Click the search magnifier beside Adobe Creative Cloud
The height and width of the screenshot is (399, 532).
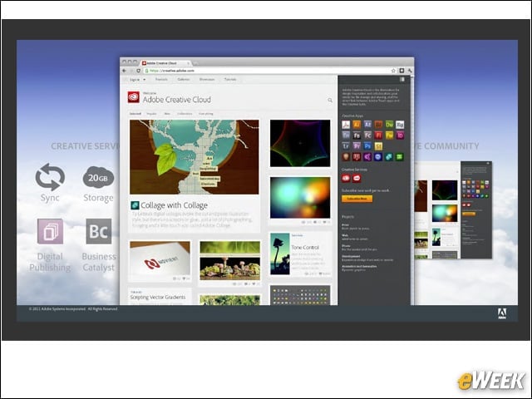coord(330,100)
